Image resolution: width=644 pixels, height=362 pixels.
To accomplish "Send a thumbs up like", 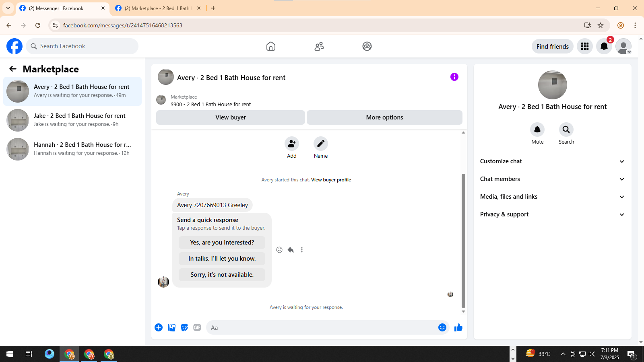I will (458, 327).
